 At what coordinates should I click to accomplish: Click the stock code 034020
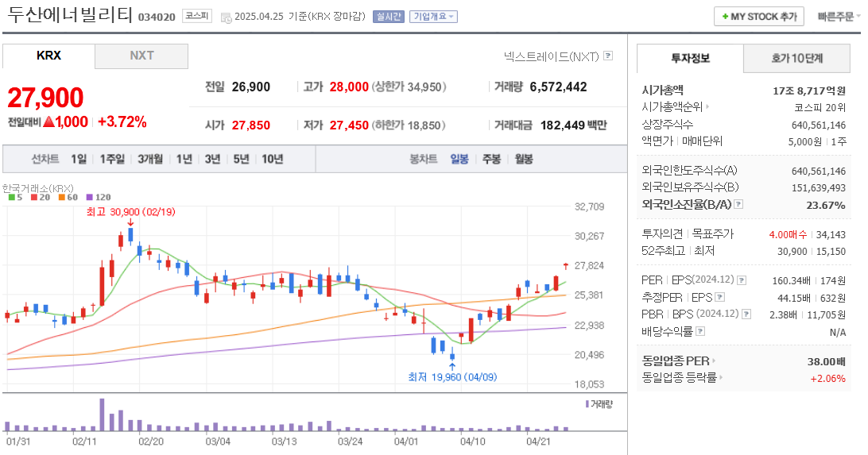pyautogui.click(x=157, y=17)
